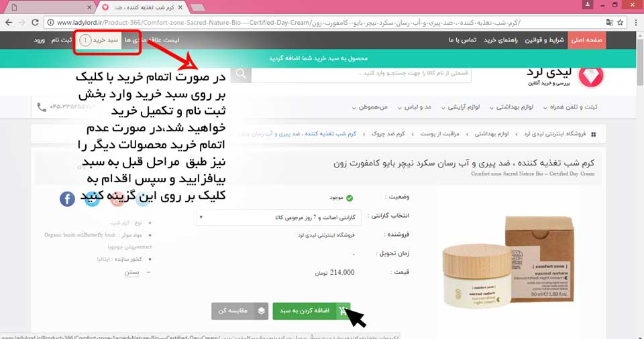Image resolution: width=644 pixels, height=339 pixels.
Task: Click the product search input field
Action: pyautogui.click(x=362, y=74)
